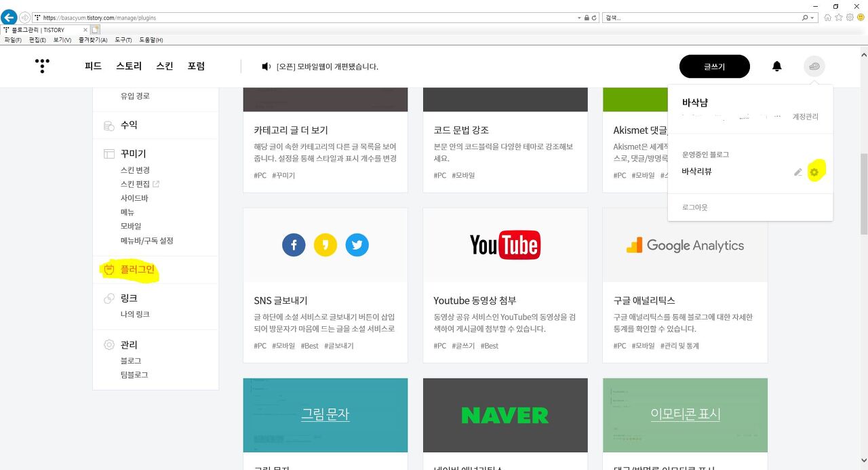The image size is (868, 470).
Task: Click the browser refresh icon
Action: click(595, 18)
